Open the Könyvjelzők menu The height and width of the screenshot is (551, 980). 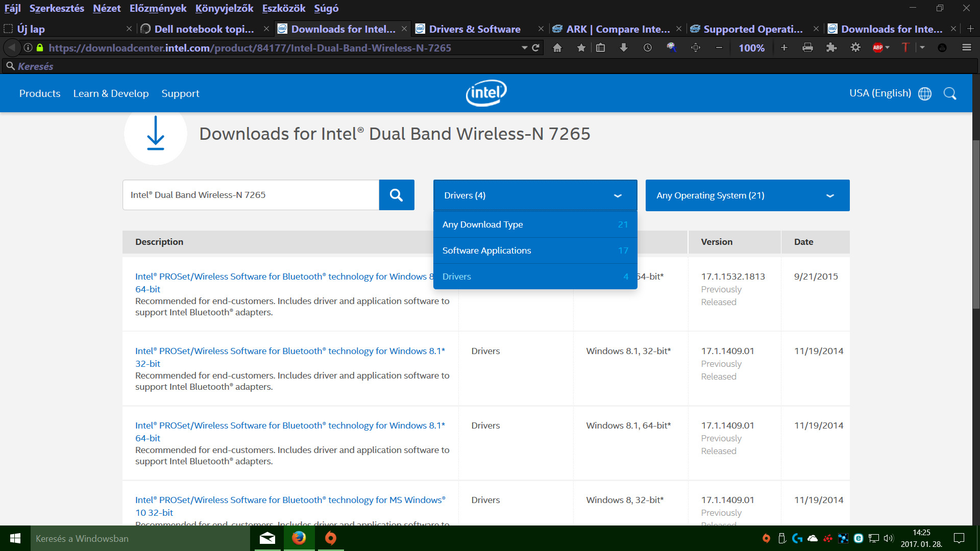tap(224, 9)
